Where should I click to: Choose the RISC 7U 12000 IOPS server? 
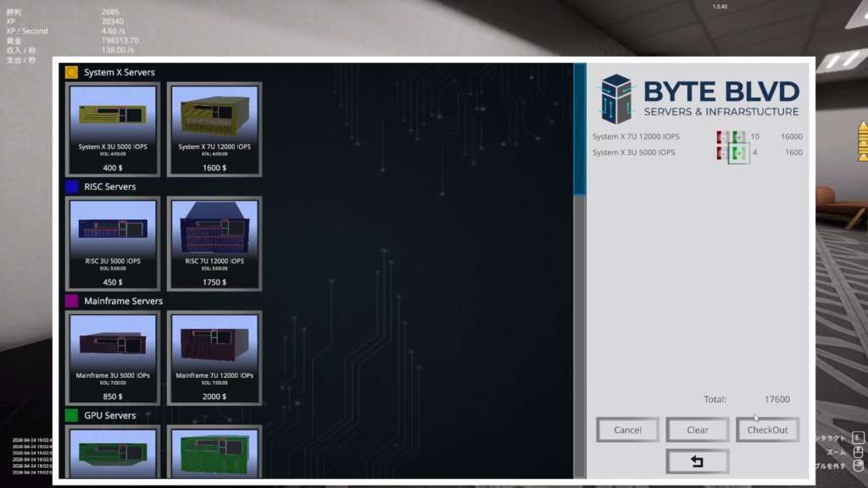(214, 243)
